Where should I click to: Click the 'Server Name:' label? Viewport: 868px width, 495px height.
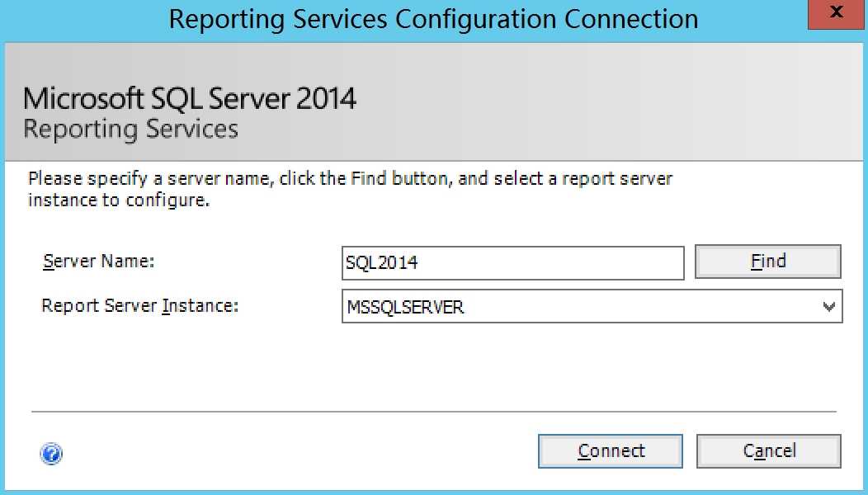click(x=98, y=261)
